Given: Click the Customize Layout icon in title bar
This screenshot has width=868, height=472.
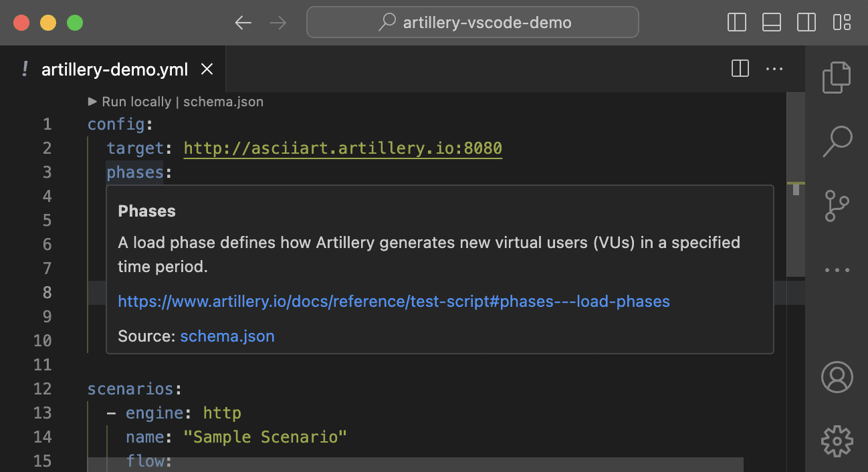Looking at the screenshot, I should click(x=841, y=23).
